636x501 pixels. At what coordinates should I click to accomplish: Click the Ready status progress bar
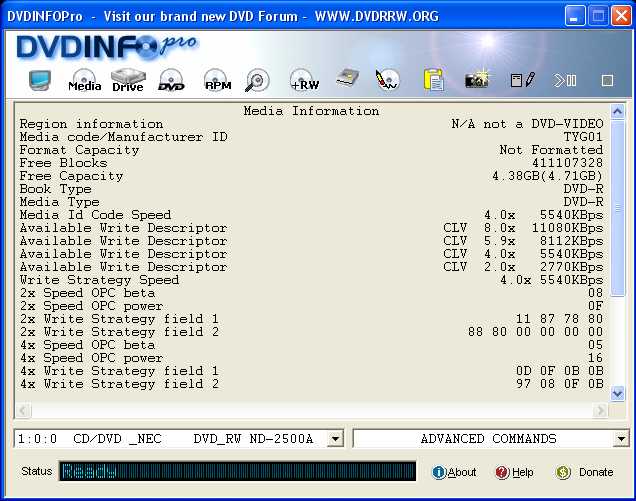237,471
